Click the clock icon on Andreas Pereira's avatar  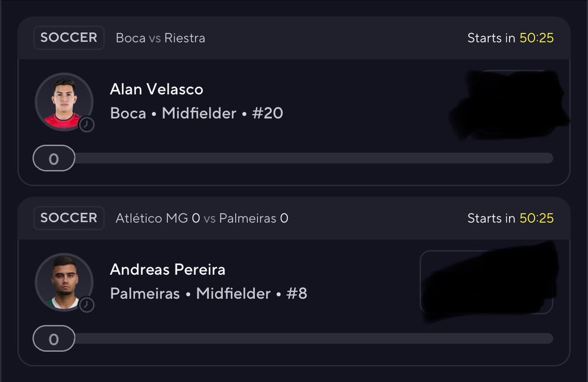click(x=86, y=305)
